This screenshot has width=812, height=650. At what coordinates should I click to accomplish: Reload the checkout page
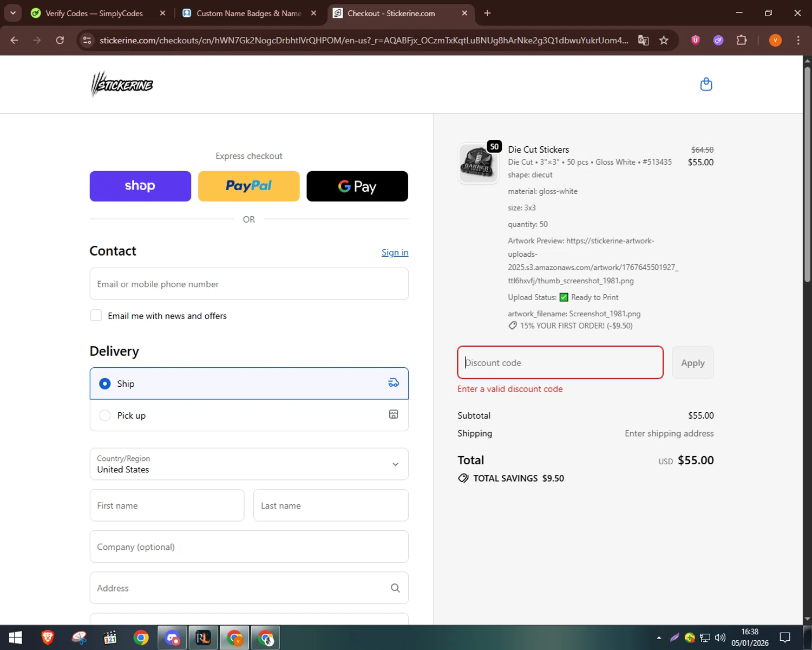(x=60, y=40)
